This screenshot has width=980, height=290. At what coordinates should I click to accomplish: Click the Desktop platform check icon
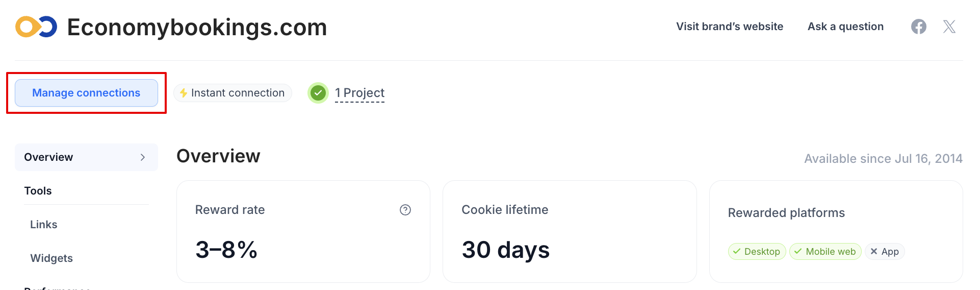tap(736, 251)
